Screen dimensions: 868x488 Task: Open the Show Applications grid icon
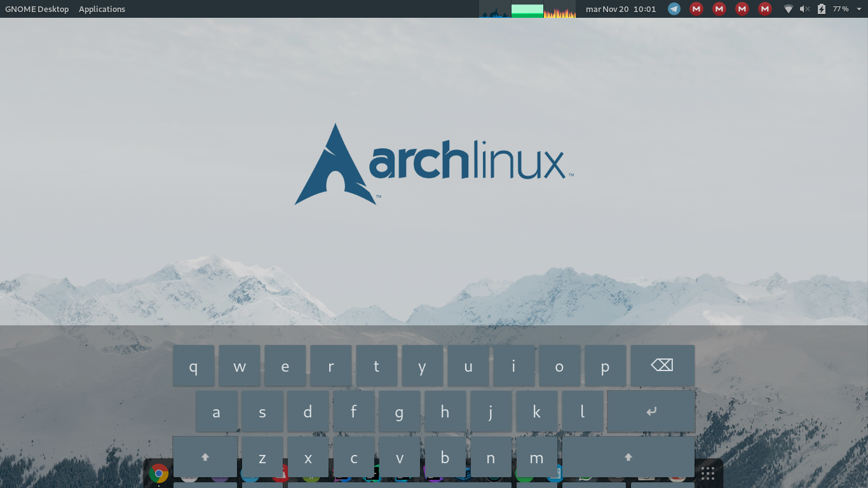click(708, 473)
